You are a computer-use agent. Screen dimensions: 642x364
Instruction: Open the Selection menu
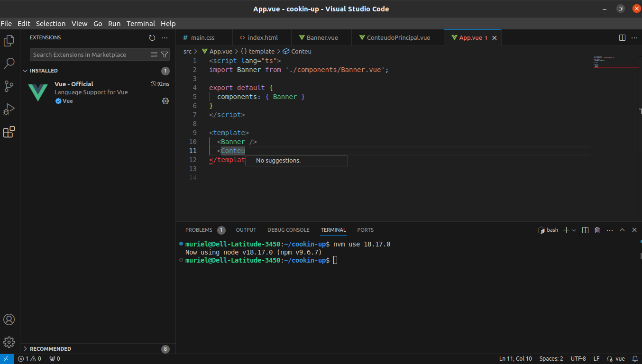click(51, 24)
